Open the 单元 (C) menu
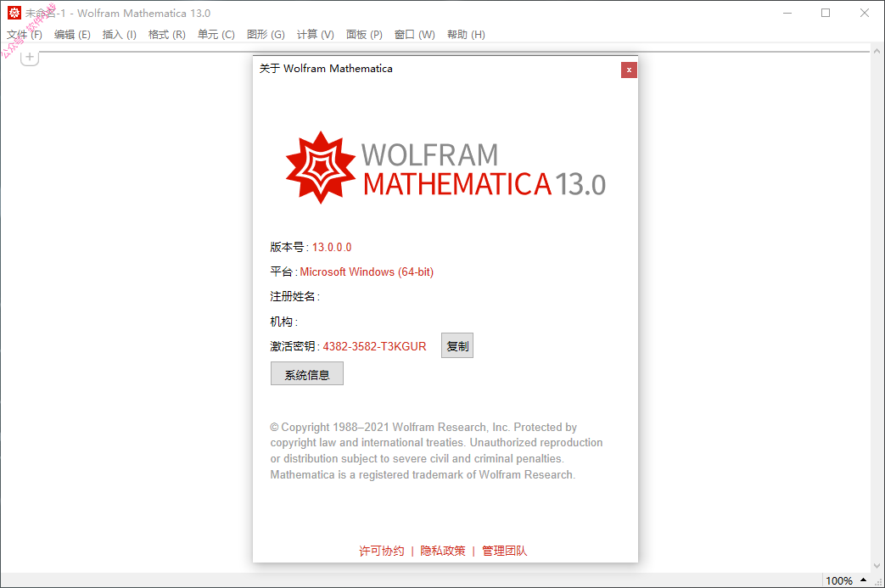This screenshot has width=885, height=588. pyautogui.click(x=216, y=35)
